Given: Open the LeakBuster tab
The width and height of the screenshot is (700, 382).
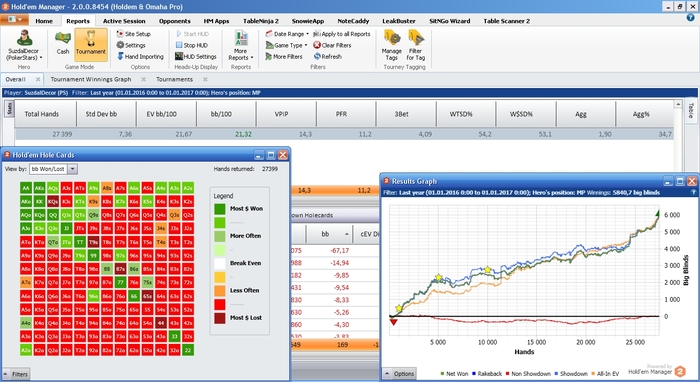Looking at the screenshot, I should (399, 21).
